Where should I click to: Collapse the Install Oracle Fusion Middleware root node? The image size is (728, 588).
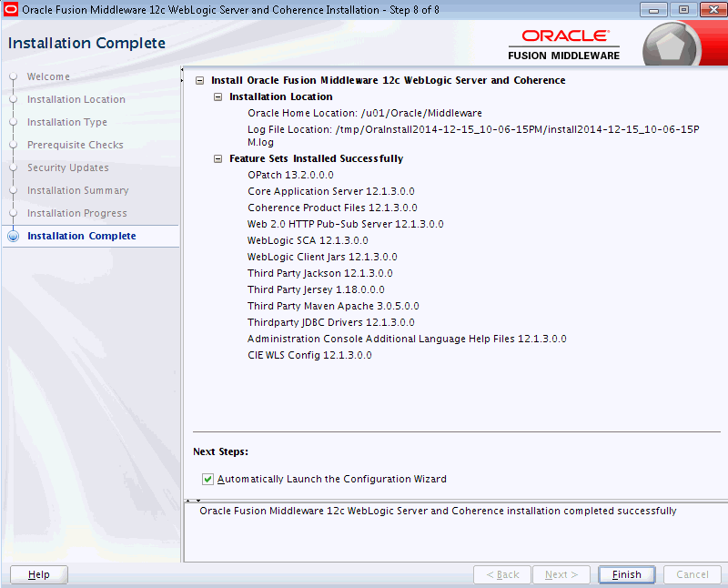(199, 80)
